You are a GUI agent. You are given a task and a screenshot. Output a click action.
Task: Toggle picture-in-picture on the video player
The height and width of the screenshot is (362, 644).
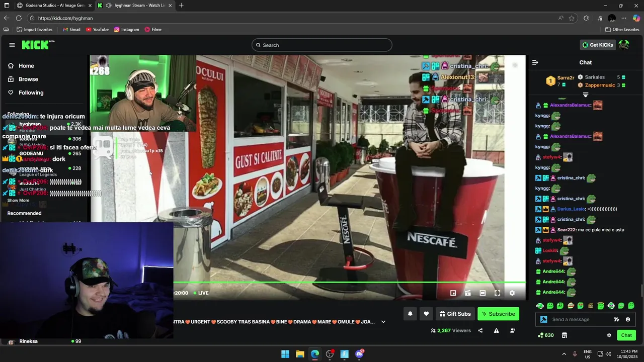pos(453,293)
